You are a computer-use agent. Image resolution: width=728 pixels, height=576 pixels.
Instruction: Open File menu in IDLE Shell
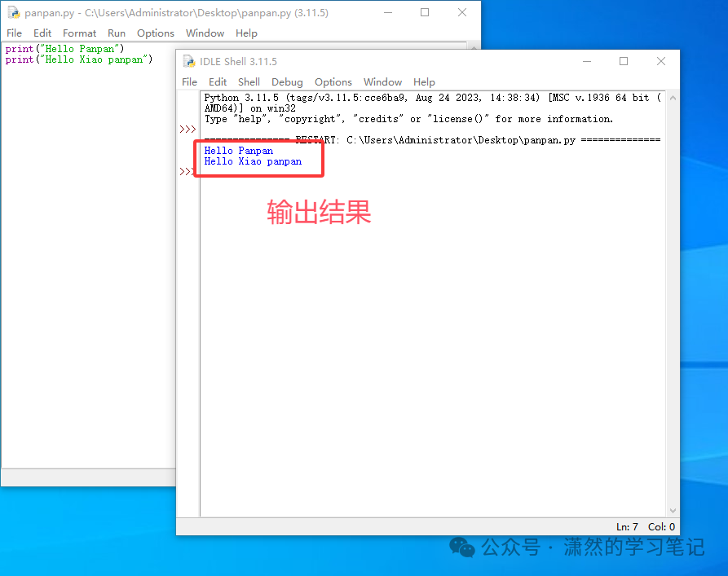click(x=189, y=81)
